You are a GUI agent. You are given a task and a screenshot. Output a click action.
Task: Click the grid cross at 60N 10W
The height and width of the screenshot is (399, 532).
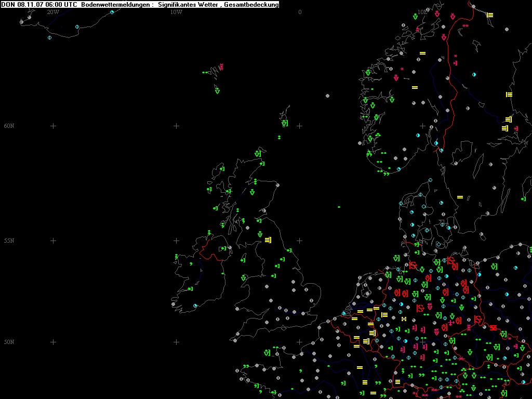pyautogui.click(x=176, y=126)
